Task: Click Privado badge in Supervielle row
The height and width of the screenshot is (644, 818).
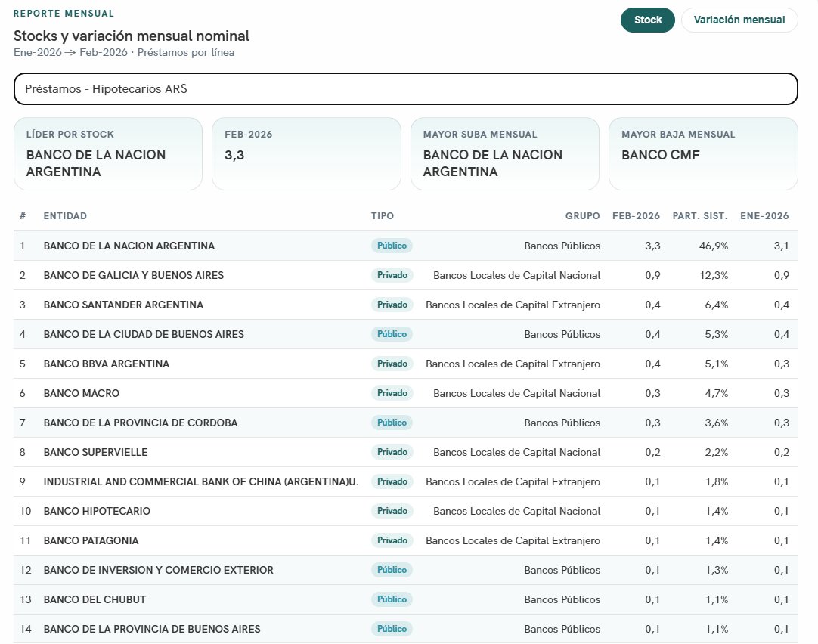Action: coord(392,451)
